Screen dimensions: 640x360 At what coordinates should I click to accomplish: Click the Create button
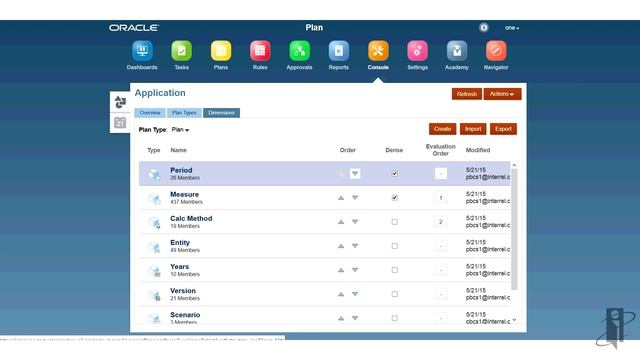[442, 129]
